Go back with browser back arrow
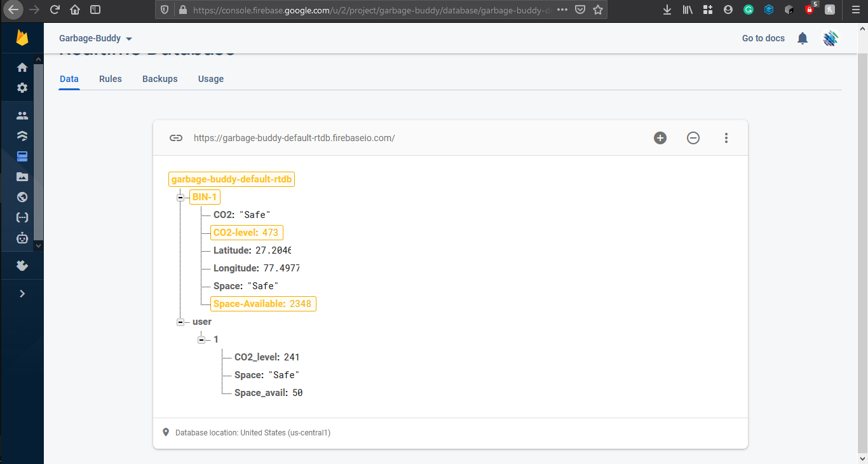 (x=13, y=10)
